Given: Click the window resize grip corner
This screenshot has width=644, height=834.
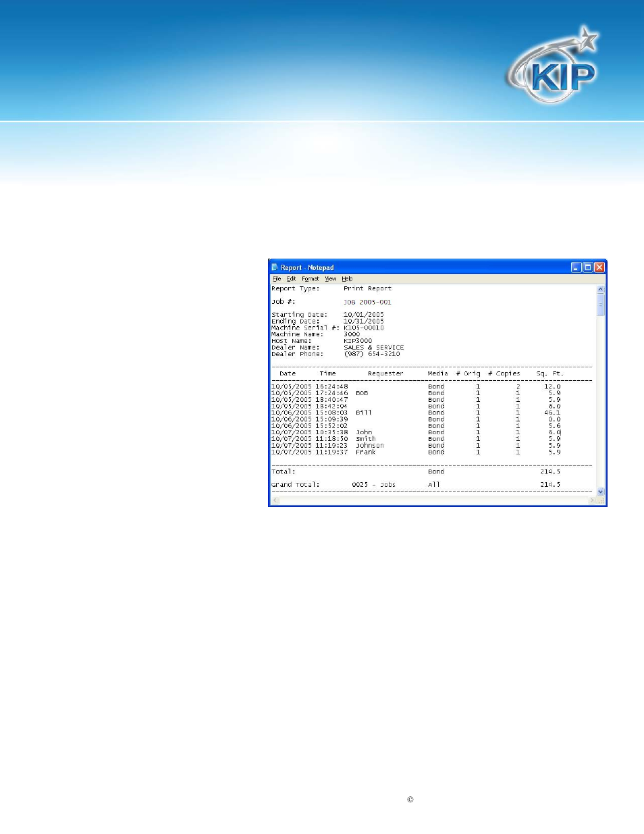Looking at the screenshot, I should pyautogui.click(x=600, y=500).
